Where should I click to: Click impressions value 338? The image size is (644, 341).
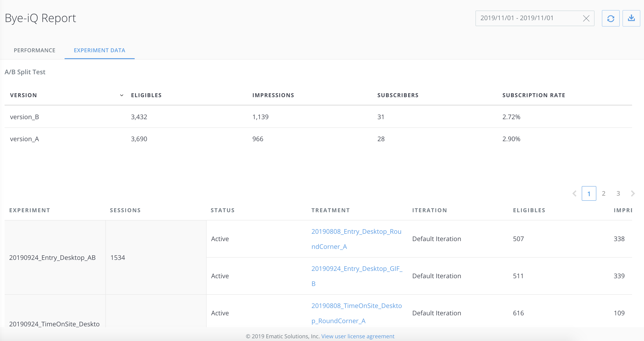(x=619, y=239)
